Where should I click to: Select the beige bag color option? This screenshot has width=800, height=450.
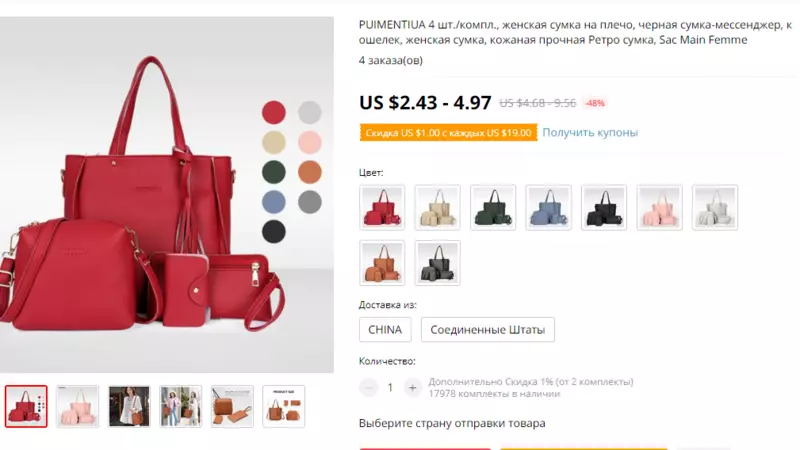(438, 208)
